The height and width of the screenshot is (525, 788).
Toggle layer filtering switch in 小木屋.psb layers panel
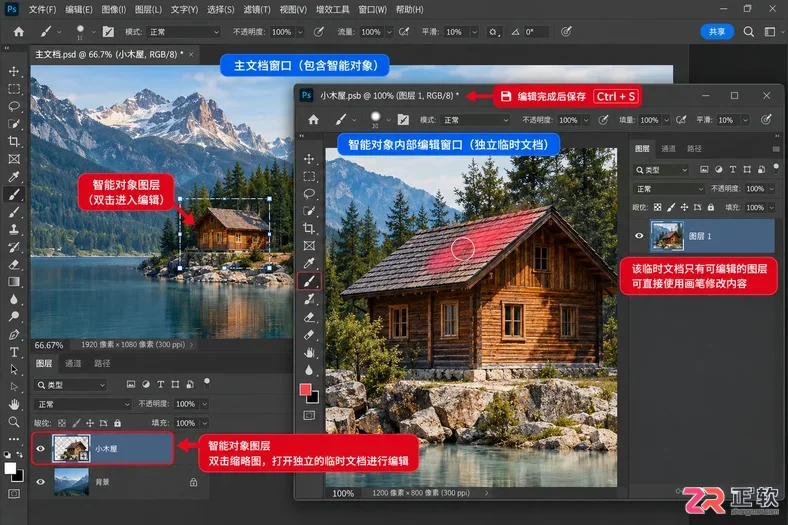coord(776,168)
